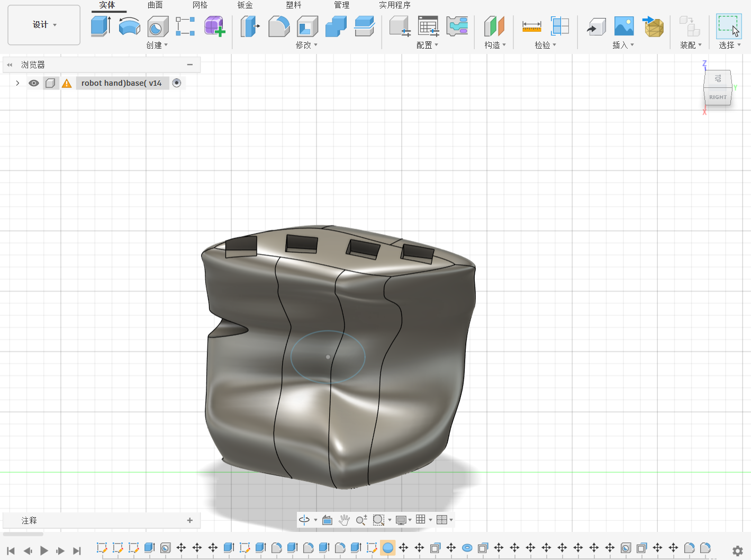Image resolution: width=751 pixels, height=560 pixels.
Task: Activate the robot hand component radio button
Action: [177, 83]
